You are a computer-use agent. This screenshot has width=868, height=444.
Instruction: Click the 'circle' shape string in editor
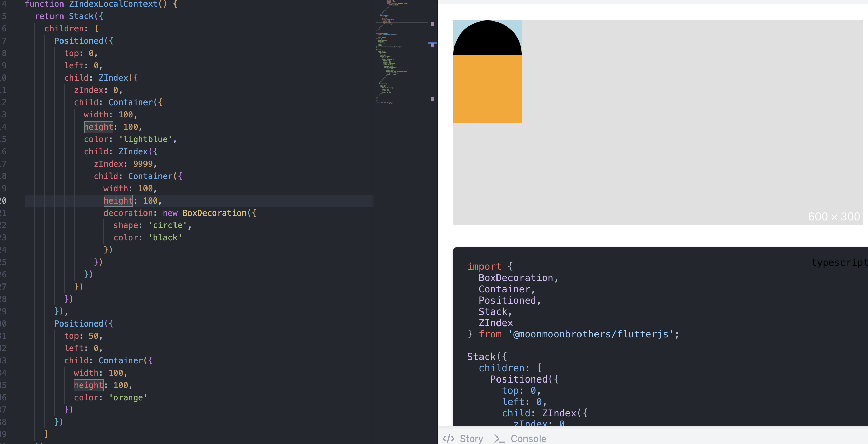click(x=167, y=225)
